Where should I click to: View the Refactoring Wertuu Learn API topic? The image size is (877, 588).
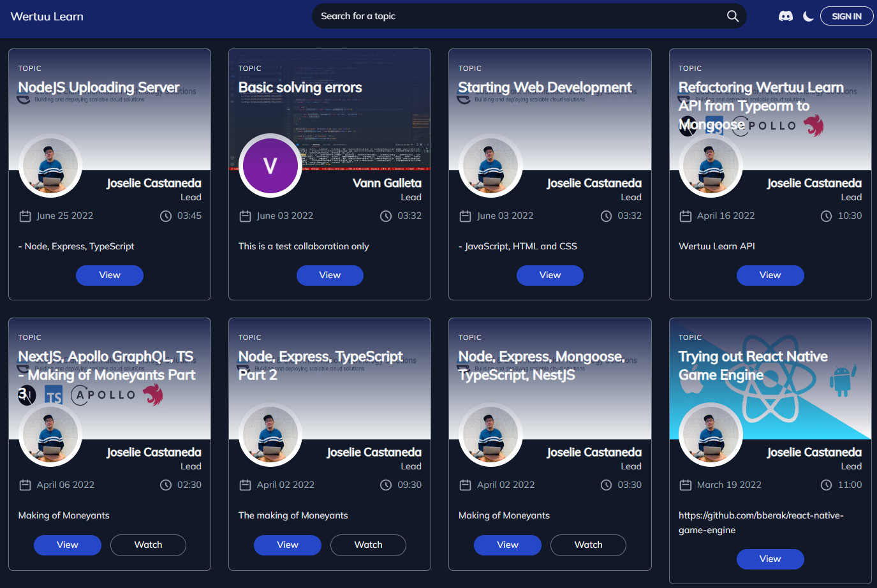tap(769, 276)
